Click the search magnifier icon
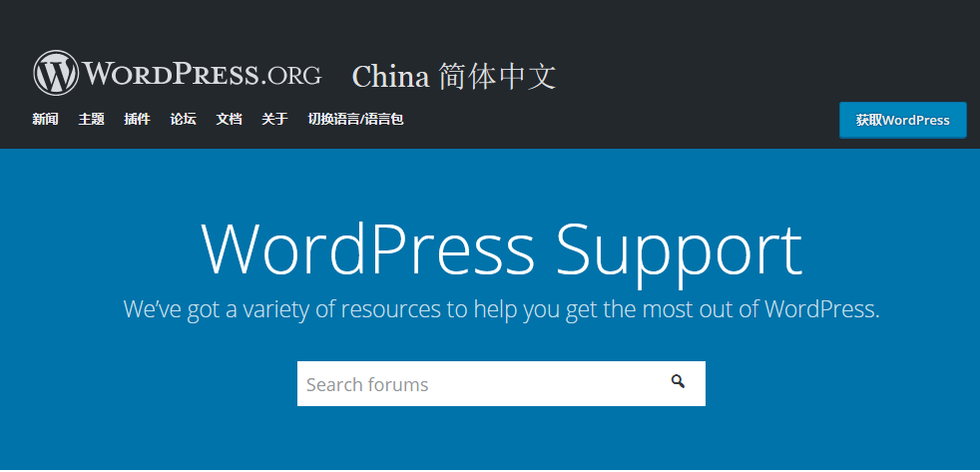The height and width of the screenshot is (472, 980). point(679,381)
